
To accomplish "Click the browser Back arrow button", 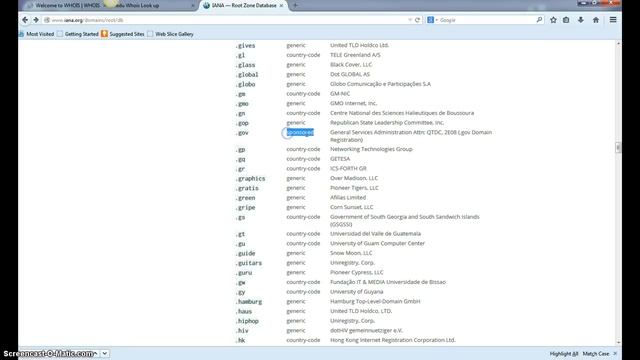I will pos(25,20).
